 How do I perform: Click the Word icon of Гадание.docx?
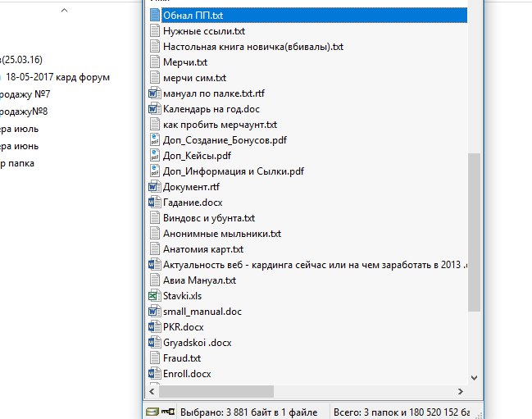pos(153,203)
